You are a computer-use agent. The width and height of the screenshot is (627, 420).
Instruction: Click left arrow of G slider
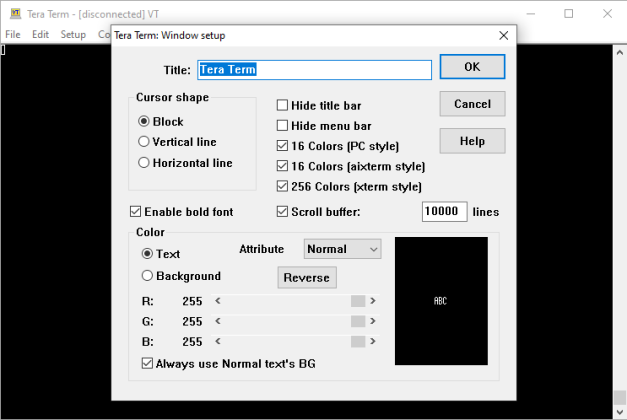tap(218, 321)
